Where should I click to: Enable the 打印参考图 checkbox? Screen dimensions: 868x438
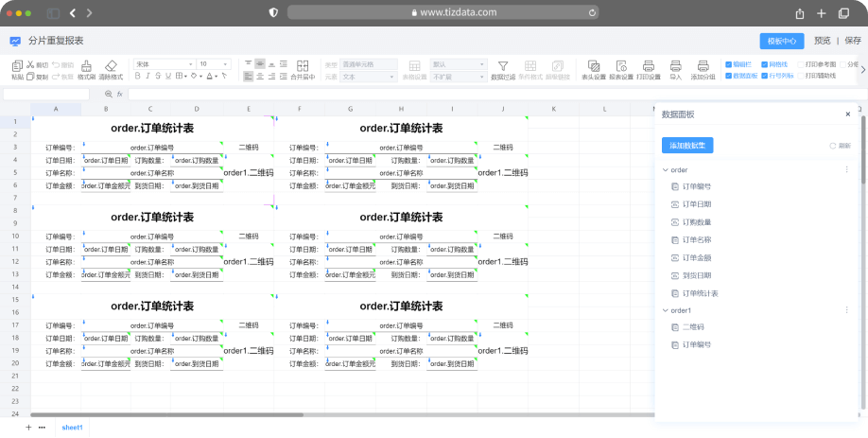click(x=800, y=64)
